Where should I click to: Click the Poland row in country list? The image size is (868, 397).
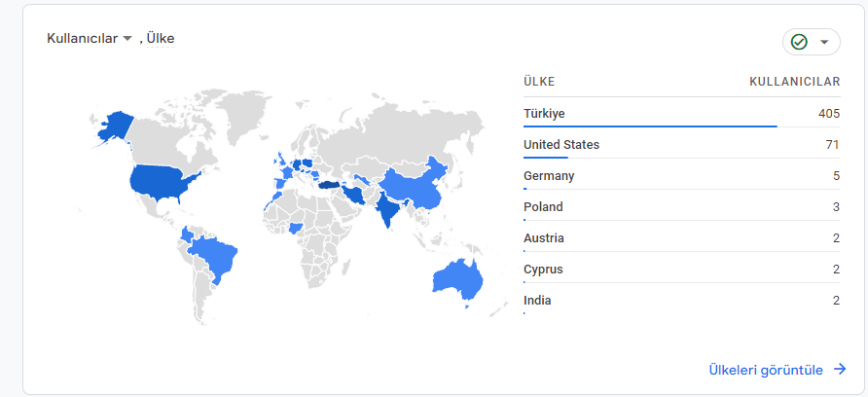pyautogui.click(x=681, y=207)
